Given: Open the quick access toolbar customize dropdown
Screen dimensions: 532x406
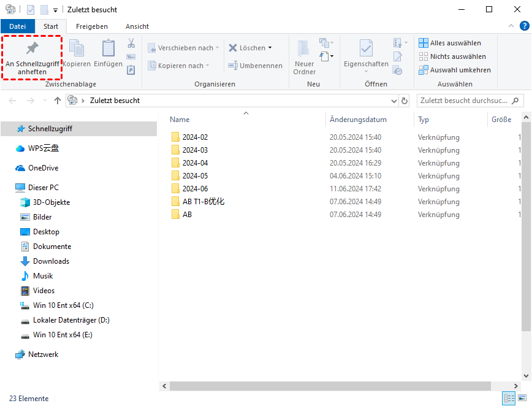Looking at the screenshot, I should (55, 10).
